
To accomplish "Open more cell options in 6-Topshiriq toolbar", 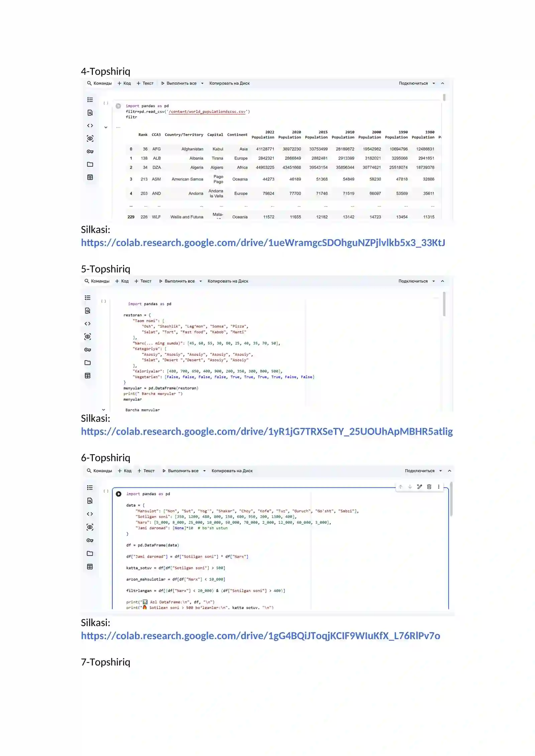I will [439, 487].
